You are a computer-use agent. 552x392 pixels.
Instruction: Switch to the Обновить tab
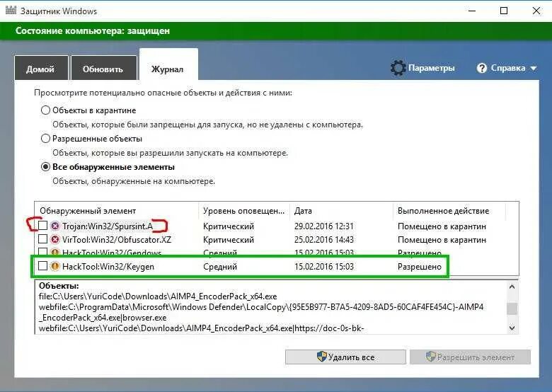click(103, 68)
